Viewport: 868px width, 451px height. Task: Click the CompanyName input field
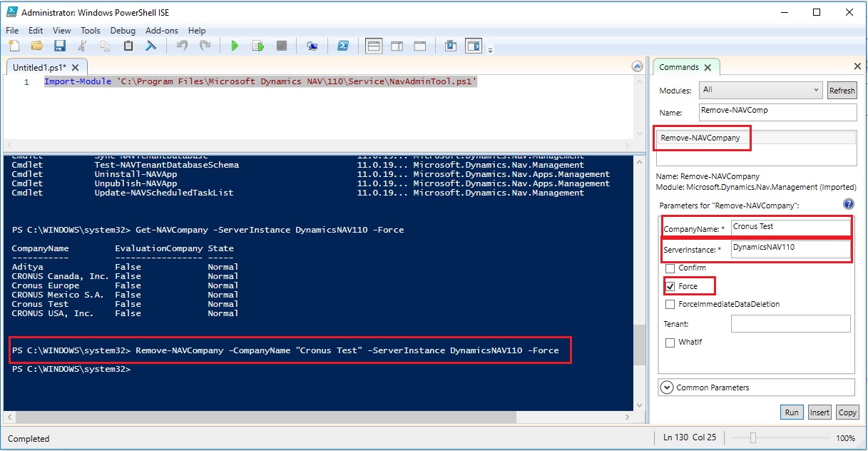[790, 227]
